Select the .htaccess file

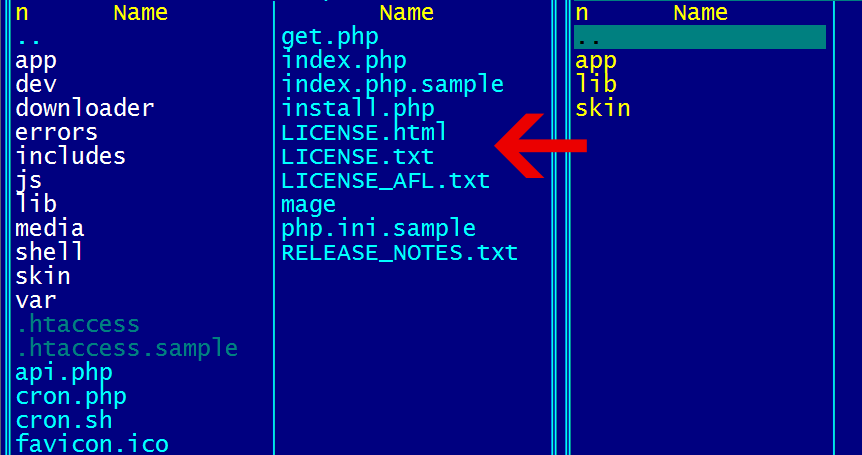point(78,324)
